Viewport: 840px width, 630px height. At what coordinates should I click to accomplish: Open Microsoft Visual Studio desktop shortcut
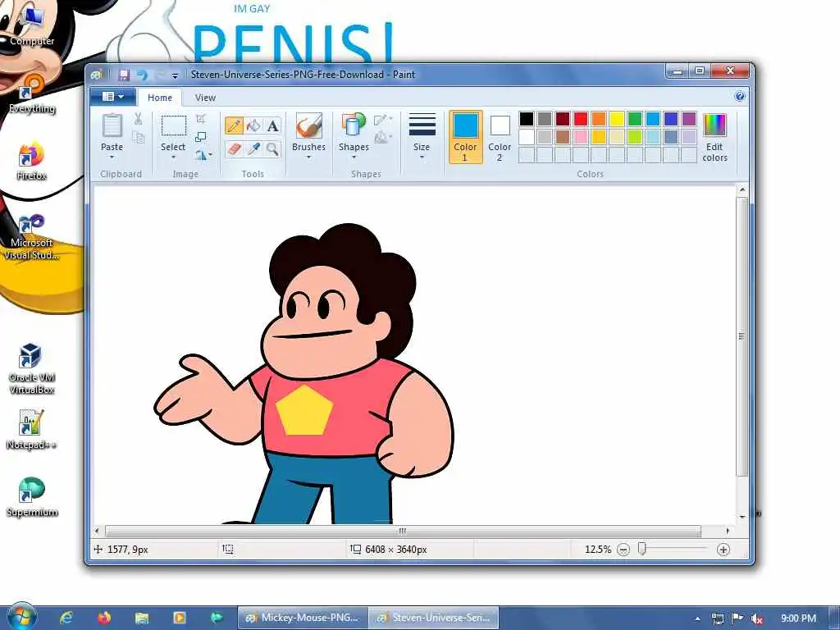[x=32, y=237]
